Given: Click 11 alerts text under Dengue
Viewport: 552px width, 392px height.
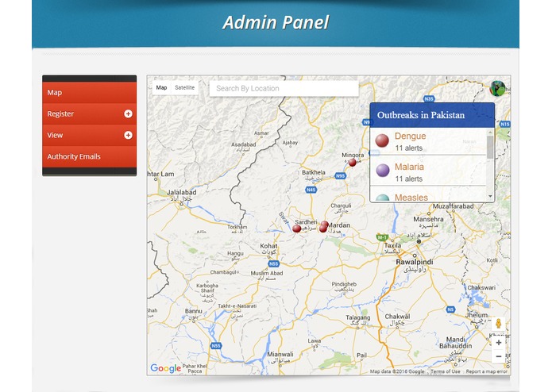Looking at the screenshot, I should 408,148.
